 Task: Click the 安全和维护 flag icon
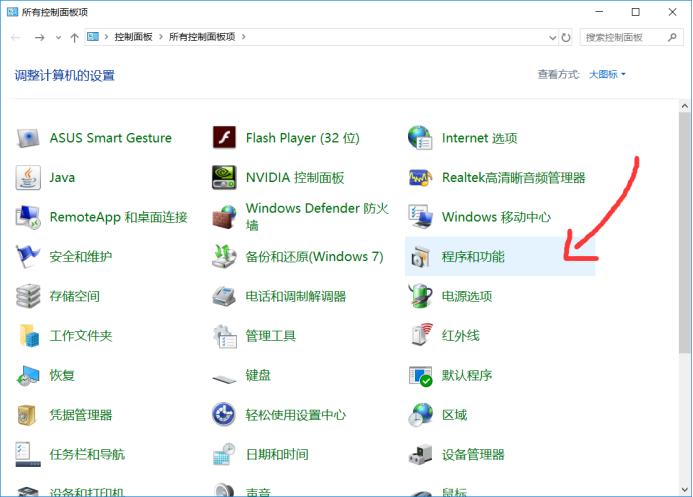point(28,257)
